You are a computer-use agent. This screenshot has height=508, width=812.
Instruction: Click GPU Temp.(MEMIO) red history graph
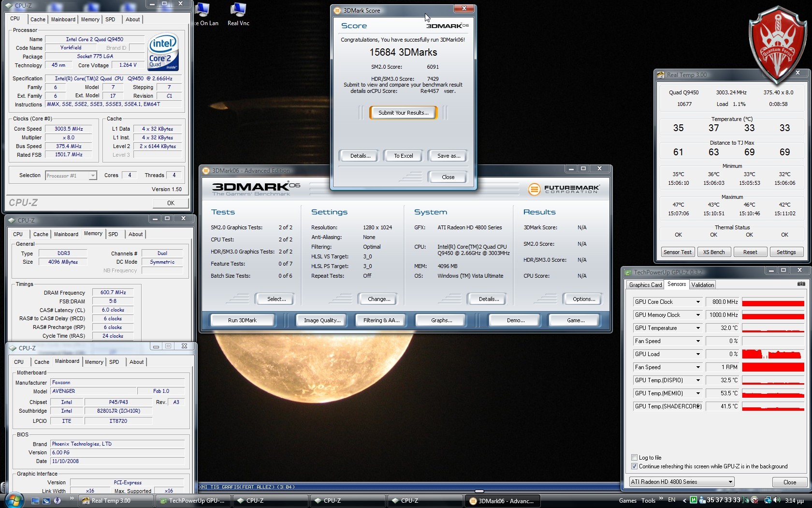[x=773, y=393]
